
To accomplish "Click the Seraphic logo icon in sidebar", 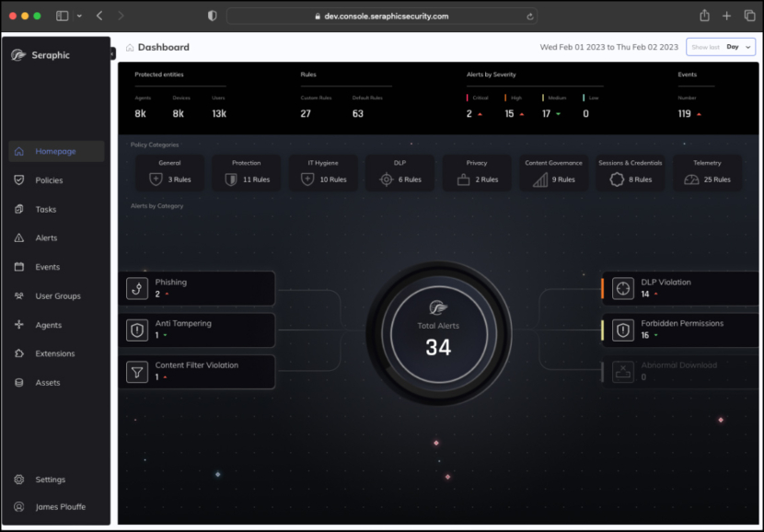I will tap(18, 55).
